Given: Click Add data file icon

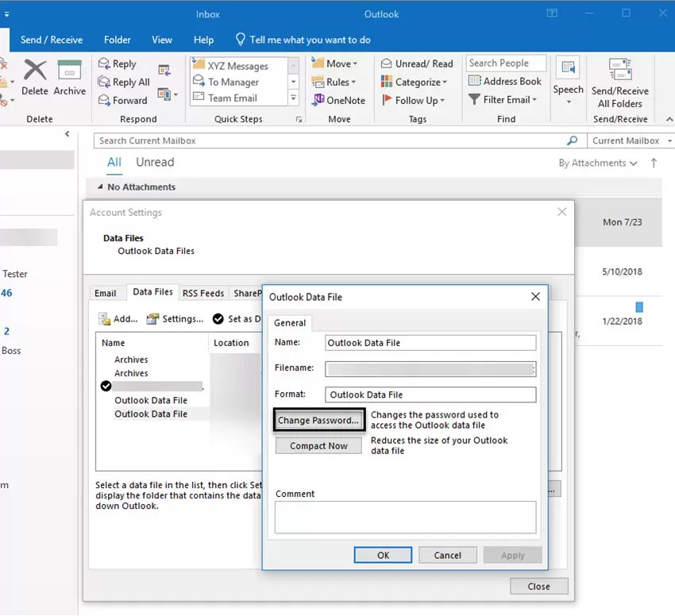Looking at the screenshot, I should 105,319.
